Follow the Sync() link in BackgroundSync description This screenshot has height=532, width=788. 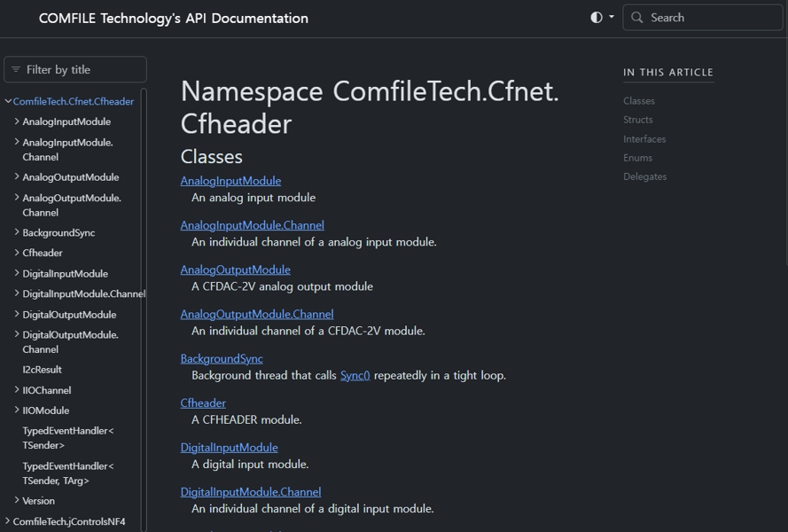355,376
